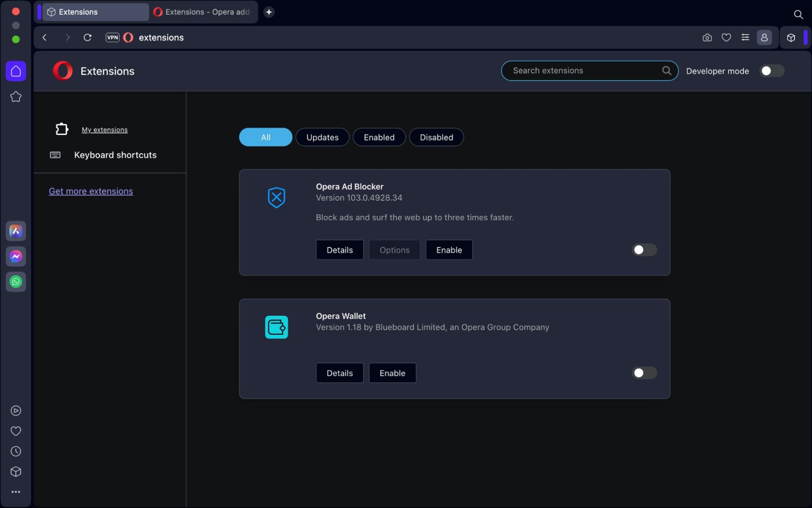Click the VPN badge in address bar
Viewport: 812px width, 508px height.
113,37
